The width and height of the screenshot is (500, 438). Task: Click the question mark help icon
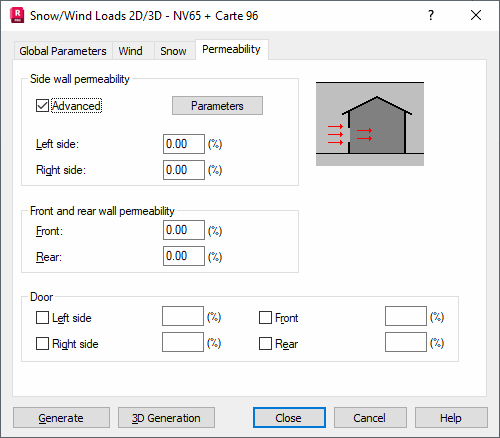pyautogui.click(x=431, y=15)
